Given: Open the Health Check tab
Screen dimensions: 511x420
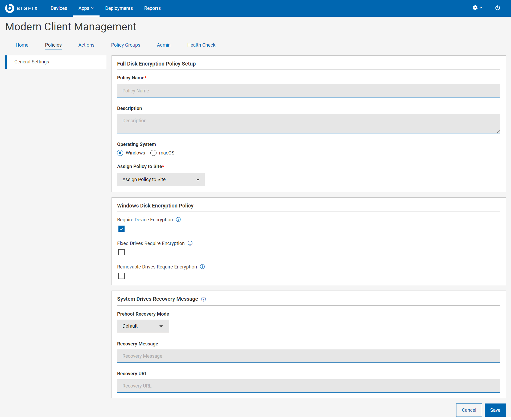Looking at the screenshot, I should (201, 45).
